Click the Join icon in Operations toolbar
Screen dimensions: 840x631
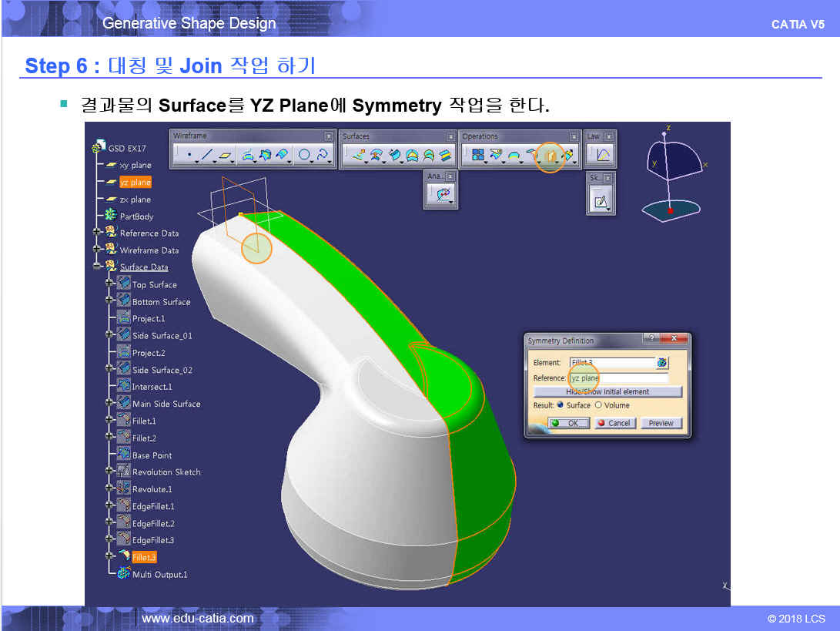point(477,156)
